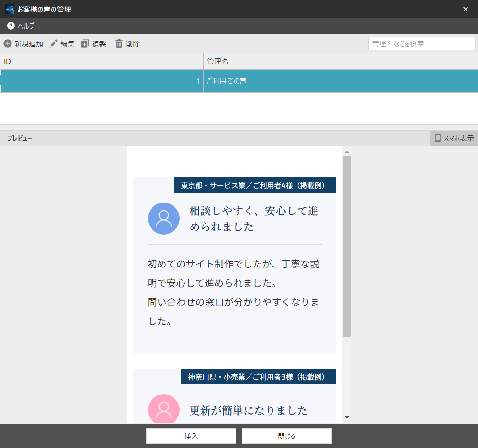Click the 新規追加 label in the toolbar
Screen dimensions: 478x448
point(29,44)
